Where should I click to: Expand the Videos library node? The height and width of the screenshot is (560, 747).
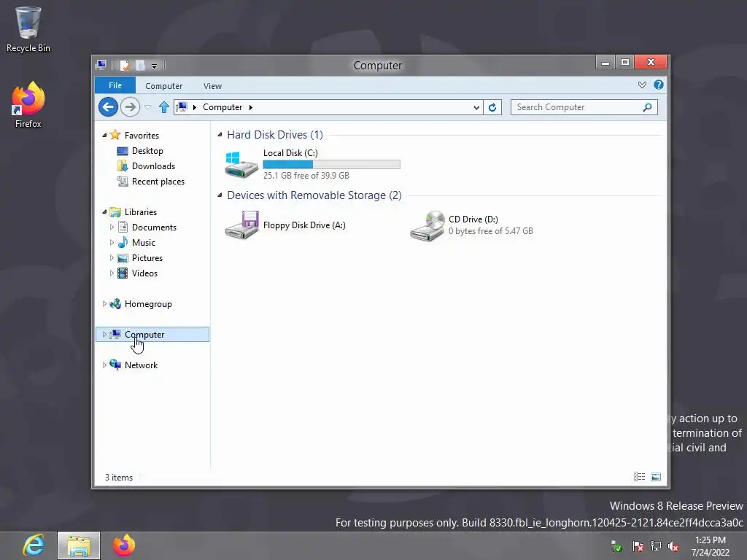coord(112,273)
